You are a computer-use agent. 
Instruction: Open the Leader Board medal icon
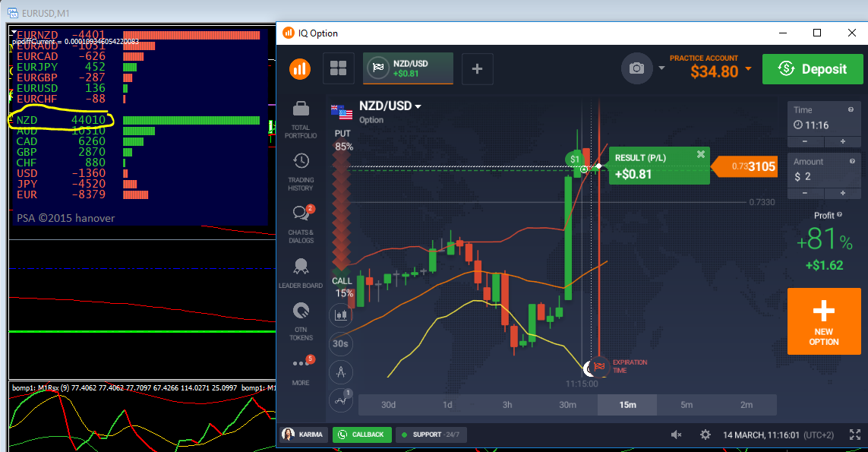301,267
